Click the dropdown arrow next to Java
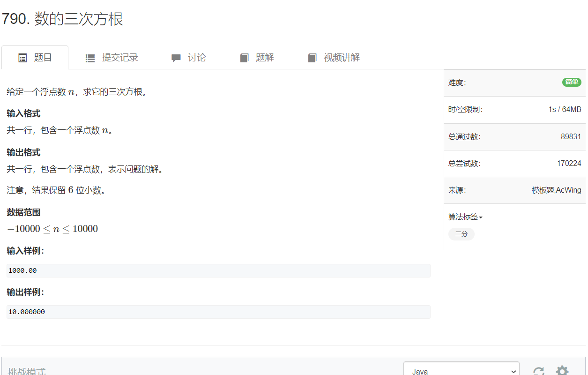The width and height of the screenshot is (588, 375). (513, 370)
